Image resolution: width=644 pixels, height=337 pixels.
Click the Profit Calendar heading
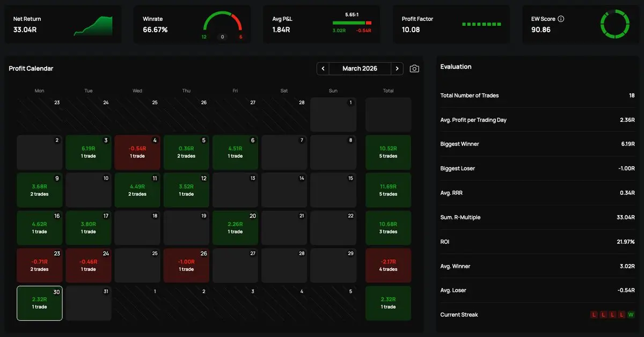[31, 68]
